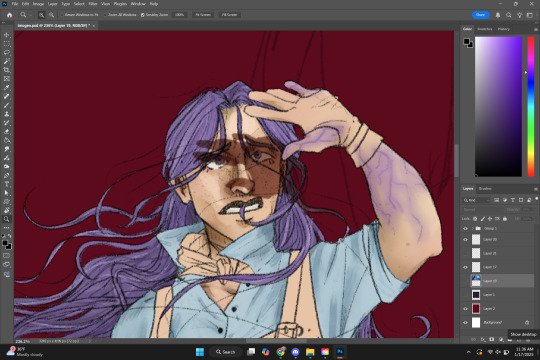Click the 100% zoom button
Screen dimensions: 540x360
[179, 15]
